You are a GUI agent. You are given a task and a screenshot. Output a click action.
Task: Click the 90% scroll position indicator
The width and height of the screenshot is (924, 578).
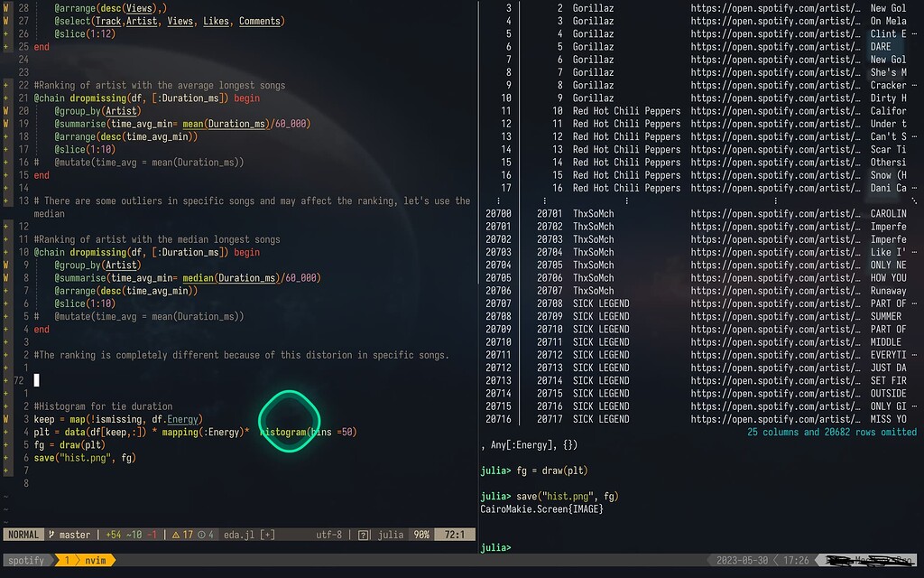(420, 534)
